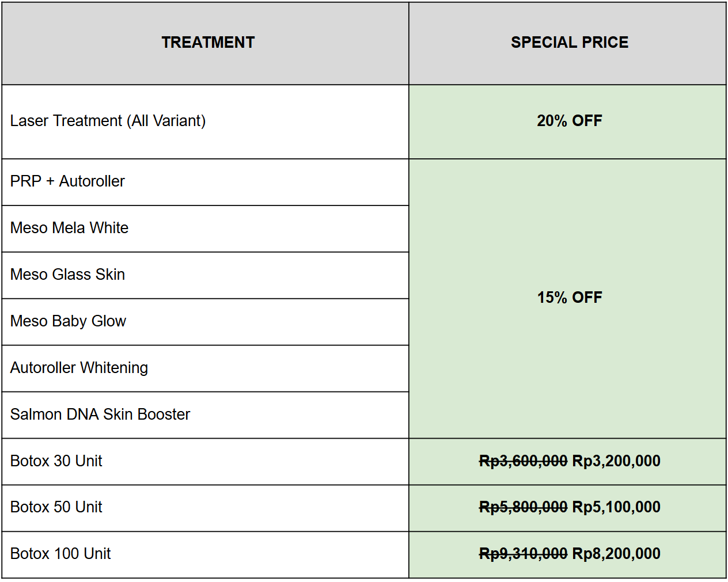Select the Laser Treatment (All Variant) cell
Screen dimensions: 728x582
205,121
